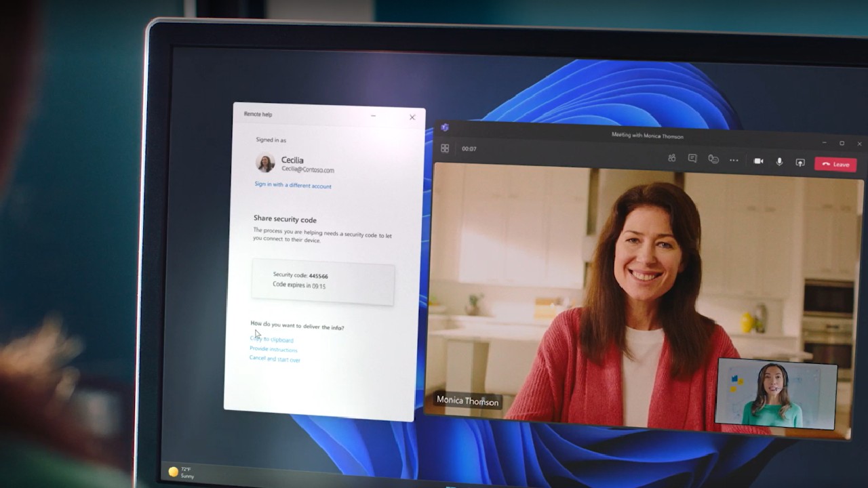The width and height of the screenshot is (868, 488).
Task: Click the Share content tray icon
Action: (x=800, y=163)
